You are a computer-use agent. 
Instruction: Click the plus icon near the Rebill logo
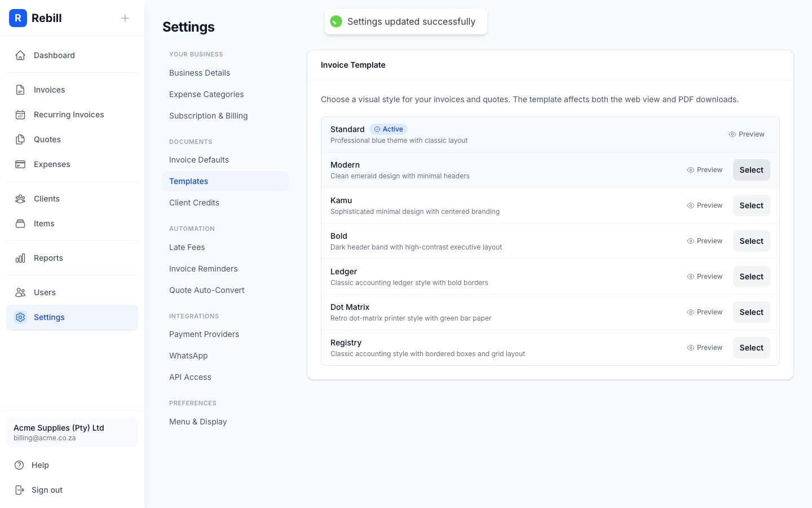click(125, 18)
